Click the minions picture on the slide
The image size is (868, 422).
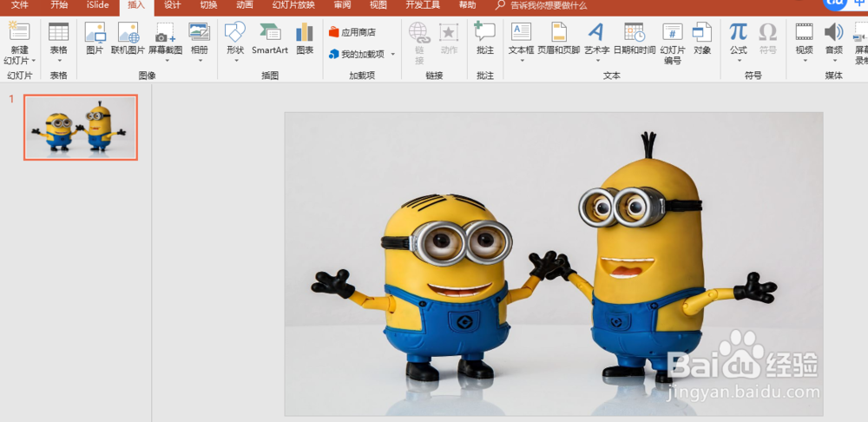point(554,264)
